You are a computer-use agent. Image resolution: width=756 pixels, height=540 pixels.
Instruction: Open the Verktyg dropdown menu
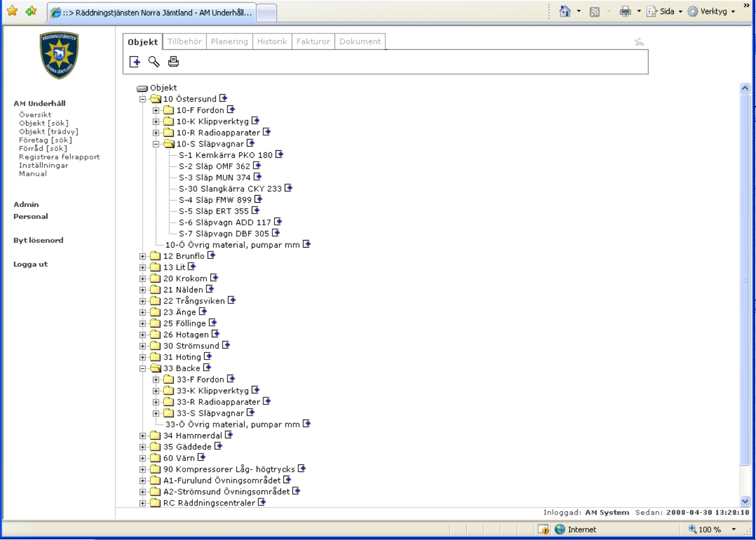(712, 11)
